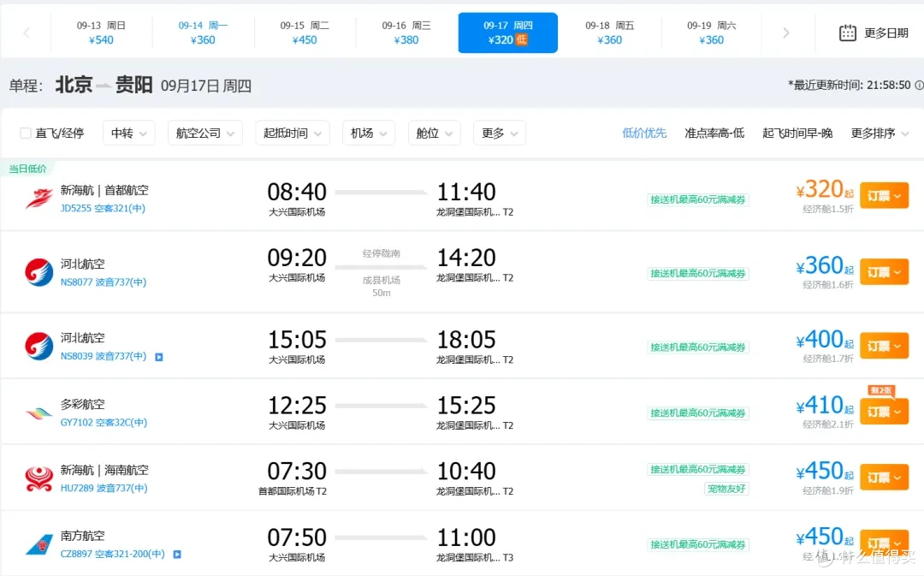Click 订票 for the ¥400 flight
924x576 pixels.
tap(884, 346)
